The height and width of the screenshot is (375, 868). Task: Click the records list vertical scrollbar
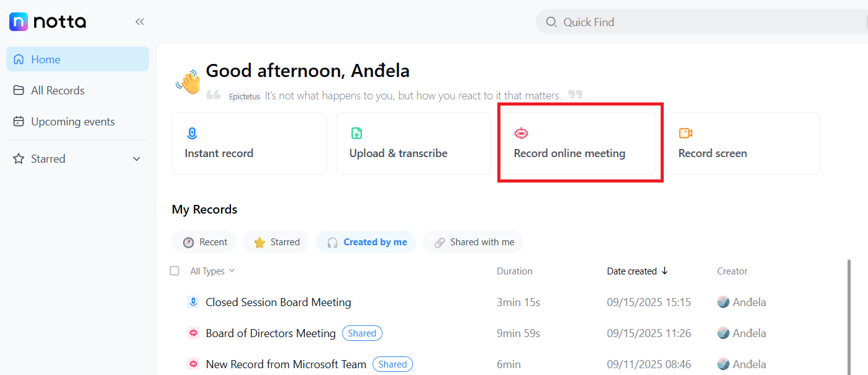tap(849, 310)
